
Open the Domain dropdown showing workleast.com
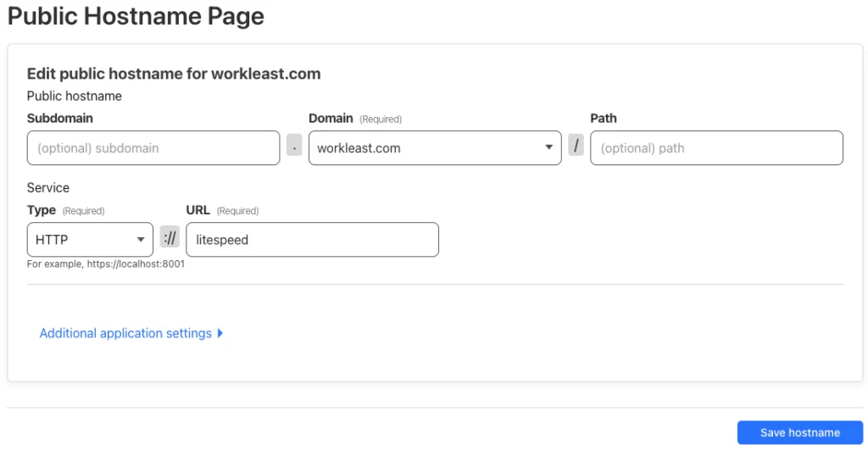(435, 147)
